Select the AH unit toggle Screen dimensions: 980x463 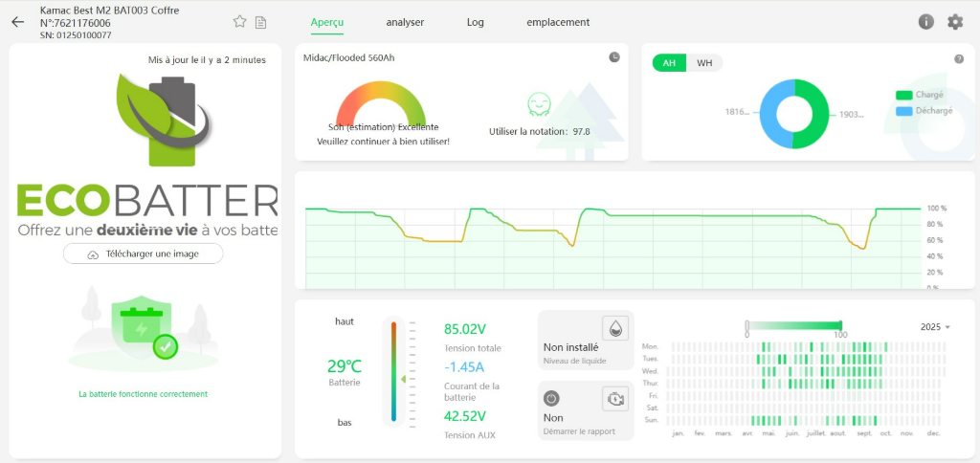(x=670, y=63)
